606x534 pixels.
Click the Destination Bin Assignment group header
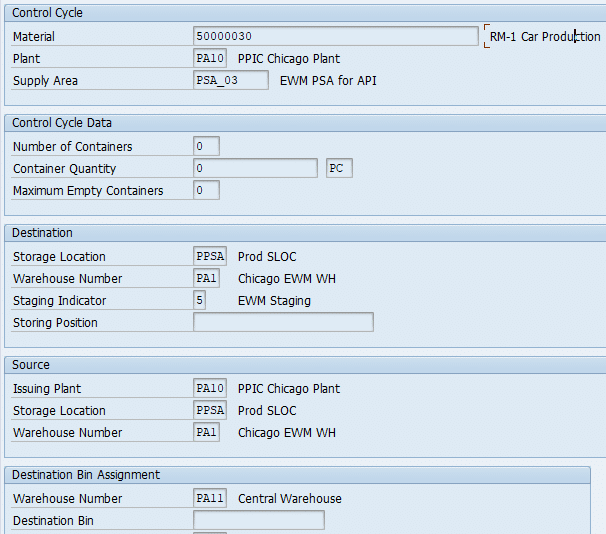pyautogui.click(x=86, y=475)
